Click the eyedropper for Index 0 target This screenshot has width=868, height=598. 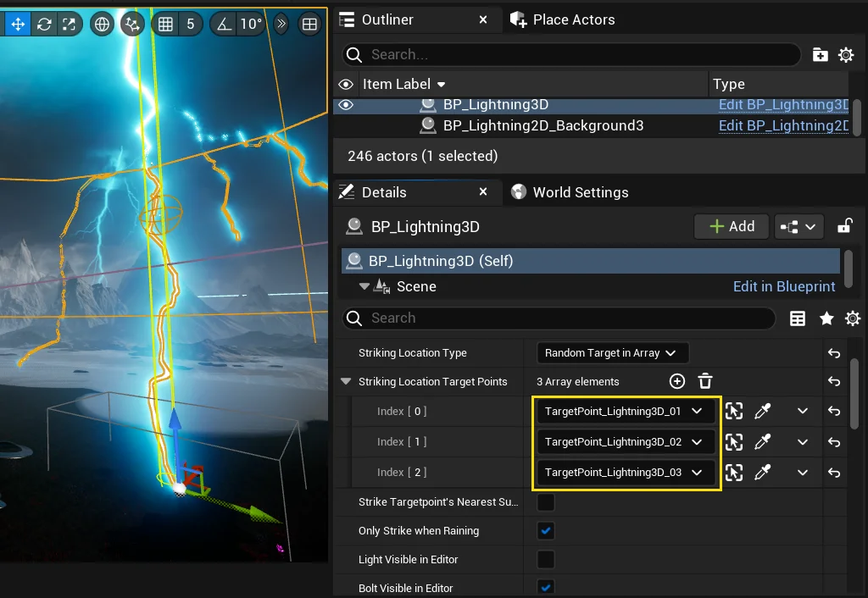tap(763, 412)
